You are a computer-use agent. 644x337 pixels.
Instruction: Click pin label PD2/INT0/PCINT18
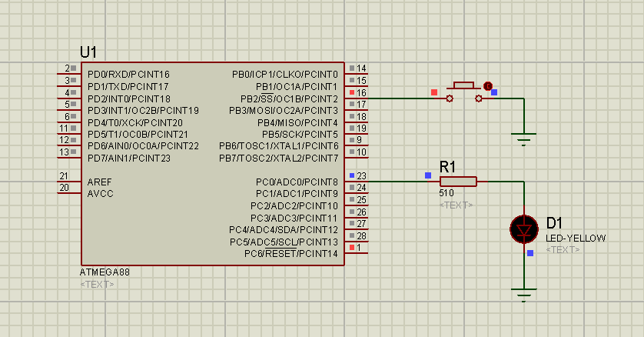129,99
